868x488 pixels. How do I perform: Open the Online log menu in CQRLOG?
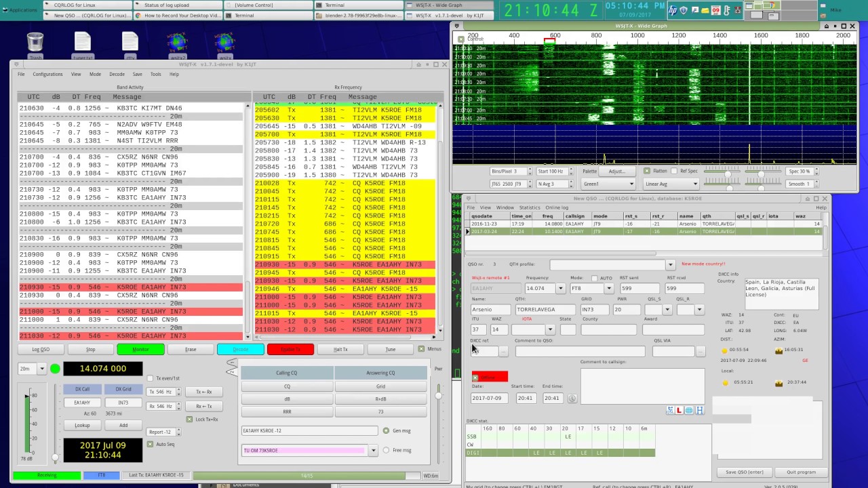click(x=557, y=207)
